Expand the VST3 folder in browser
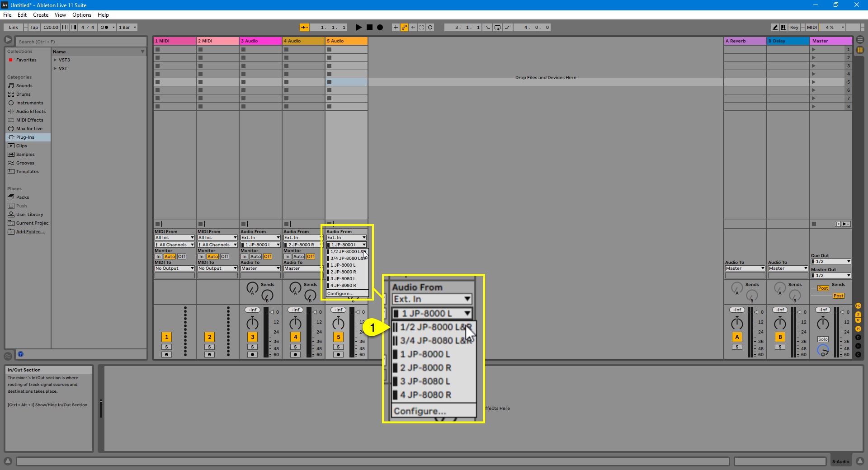This screenshot has height=470, width=868. pos(55,60)
